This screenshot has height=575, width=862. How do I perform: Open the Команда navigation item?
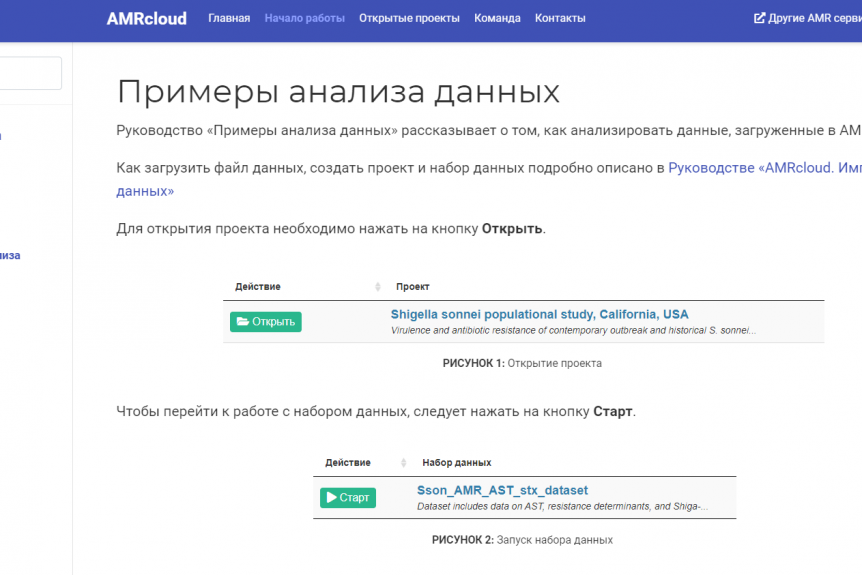(x=497, y=18)
